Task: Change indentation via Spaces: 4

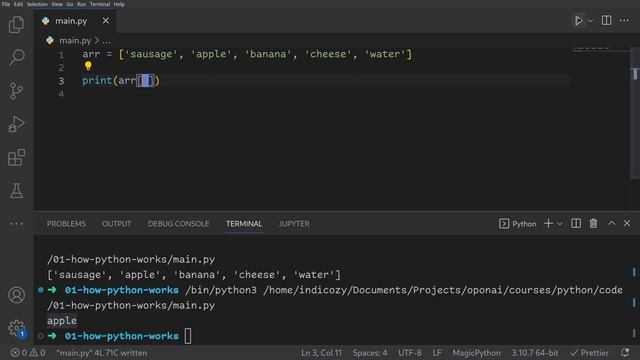Action: click(370, 353)
